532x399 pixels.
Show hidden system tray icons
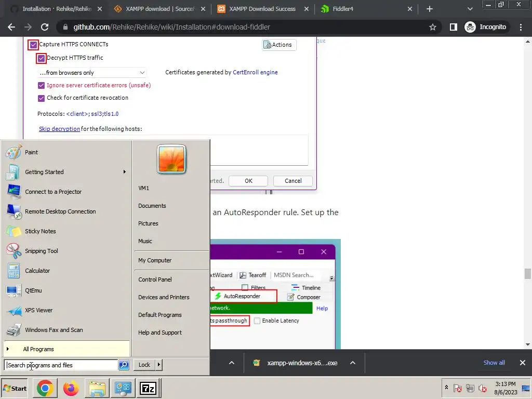446,388
